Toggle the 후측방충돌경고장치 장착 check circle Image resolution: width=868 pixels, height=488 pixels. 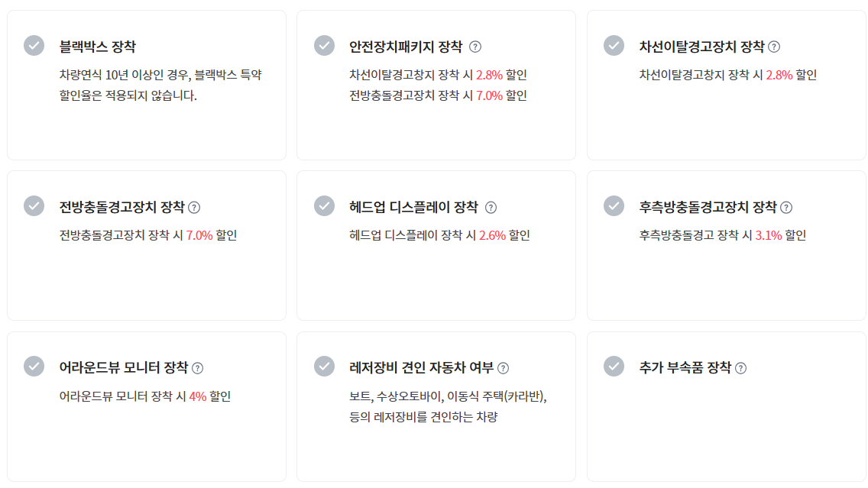coord(614,206)
